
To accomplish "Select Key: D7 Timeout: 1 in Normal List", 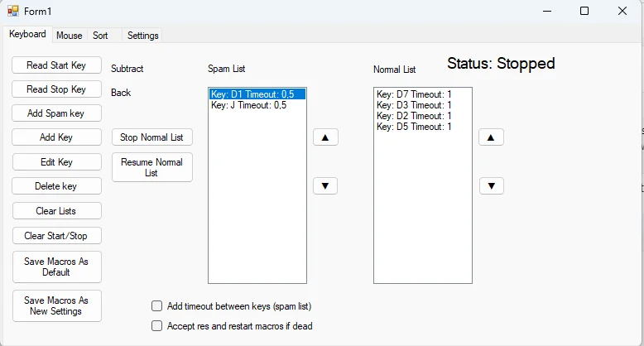I will (423, 94).
